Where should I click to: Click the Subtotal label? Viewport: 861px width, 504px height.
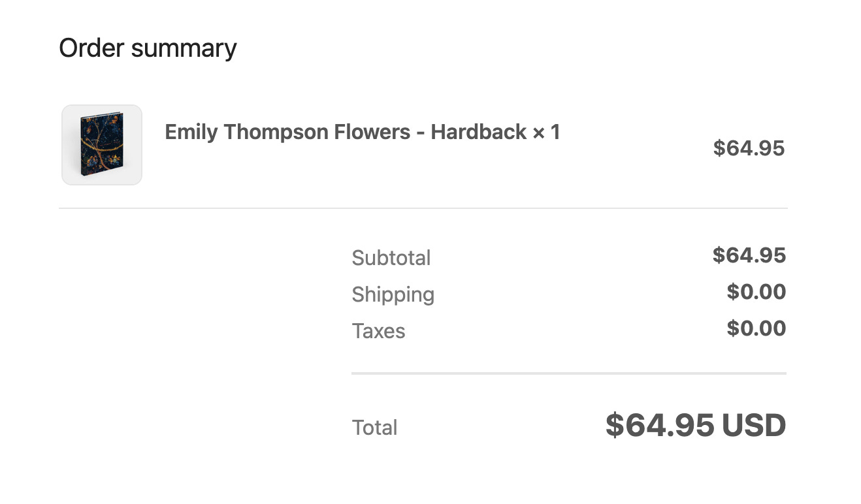(x=391, y=258)
